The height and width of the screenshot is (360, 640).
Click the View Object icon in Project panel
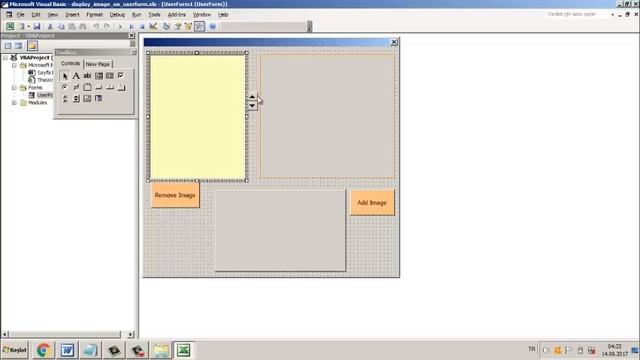pos(19,46)
